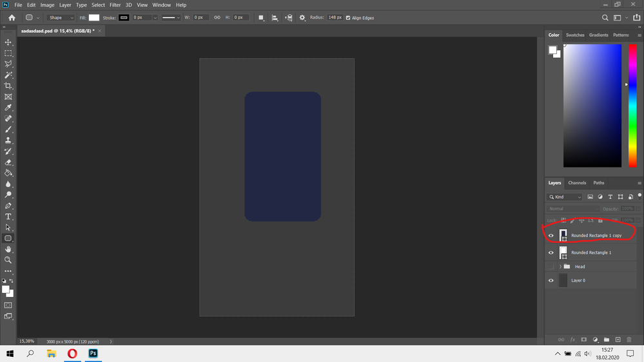Toggle Quick Mask mode
Screen dimensions: 644x362
pyautogui.click(x=8, y=305)
